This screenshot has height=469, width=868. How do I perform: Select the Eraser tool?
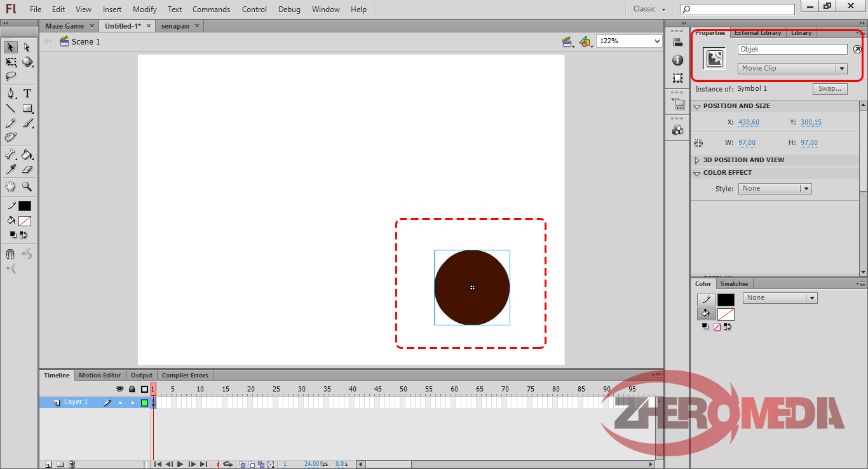click(27, 170)
